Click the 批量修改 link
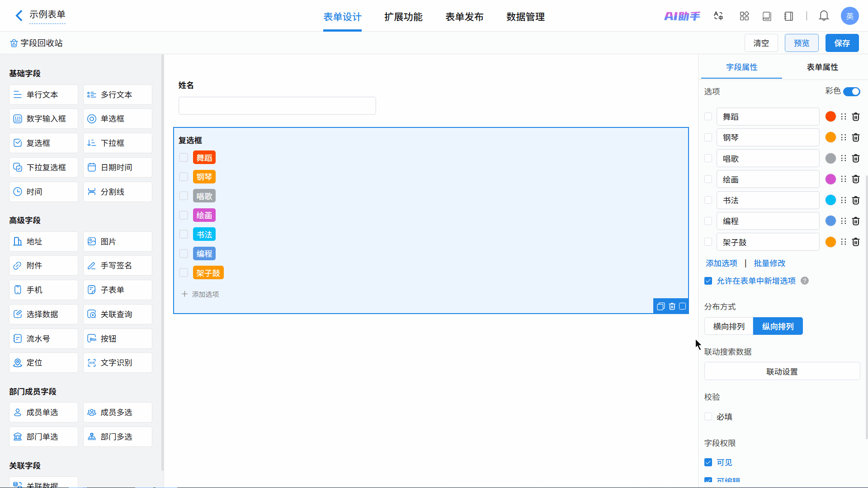 tap(769, 263)
